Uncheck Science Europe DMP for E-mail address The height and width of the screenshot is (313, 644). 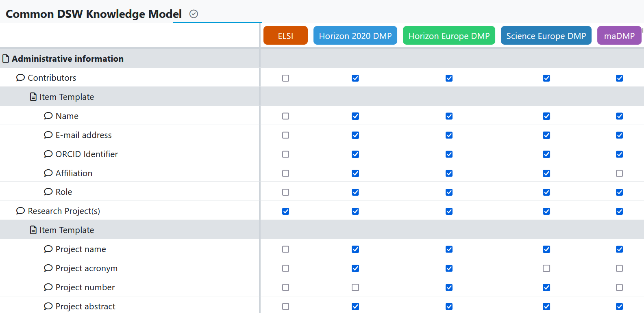tap(546, 135)
